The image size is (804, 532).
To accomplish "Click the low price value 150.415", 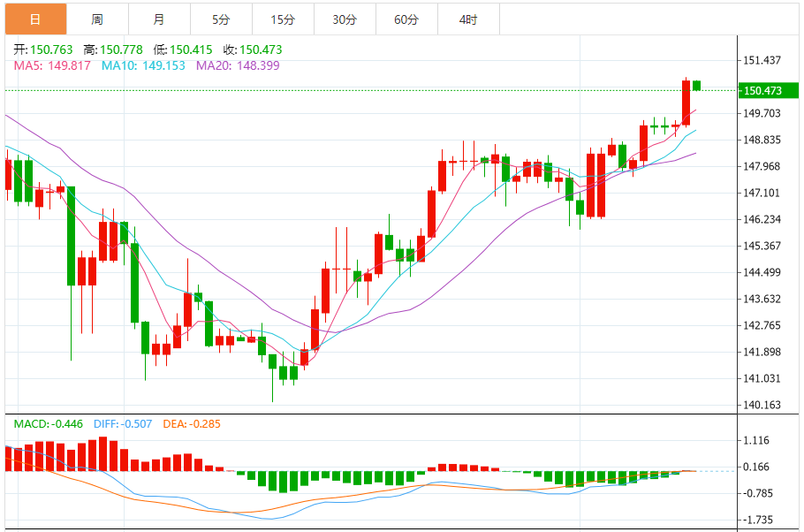I will coord(191,49).
